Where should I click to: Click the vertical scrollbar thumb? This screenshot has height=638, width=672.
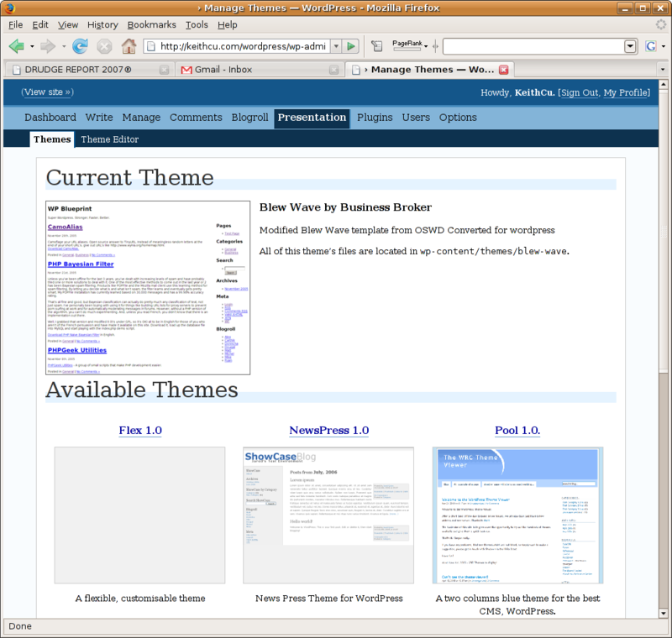coord(663,231)
